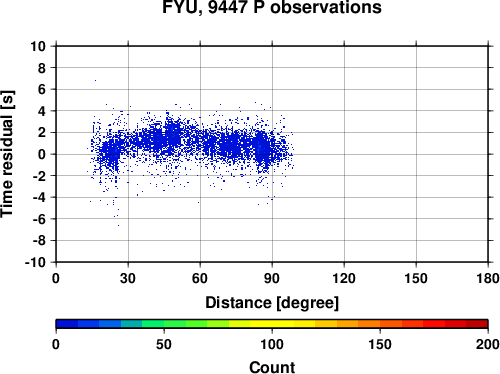500x374 pixels.
Task: Click the y-axis tick label 0
Action: tap(42, 154)
